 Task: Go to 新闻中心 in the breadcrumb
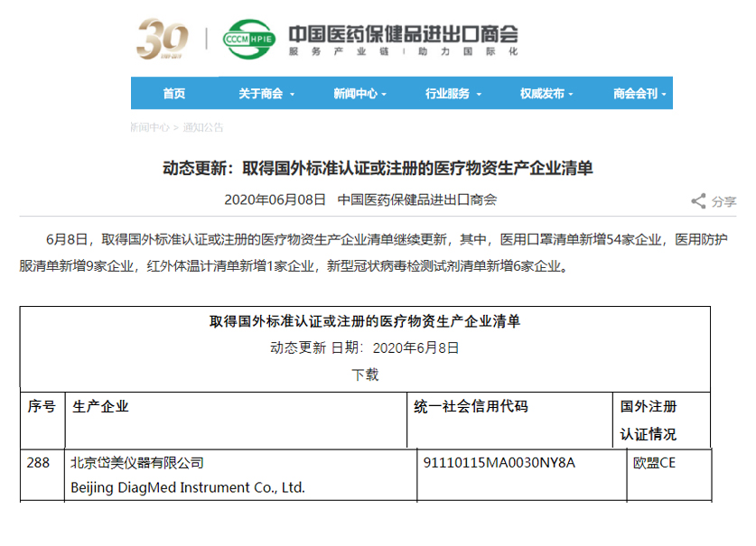click(149, 127)
